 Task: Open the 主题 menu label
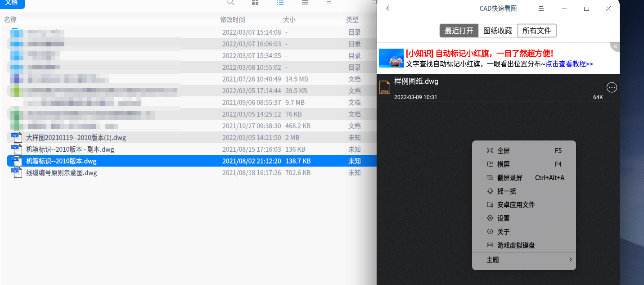(493, 260)
